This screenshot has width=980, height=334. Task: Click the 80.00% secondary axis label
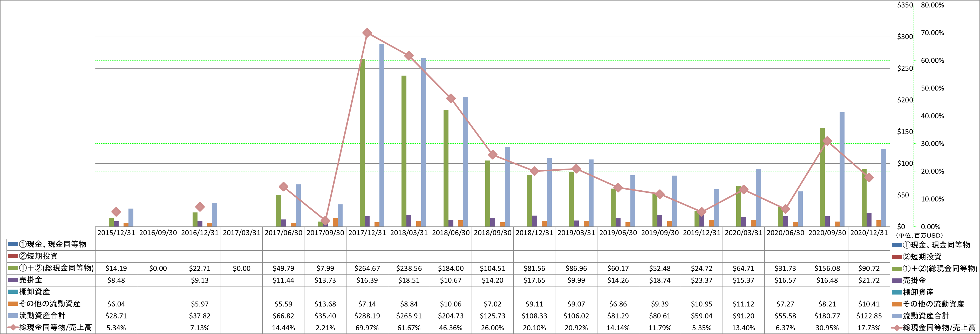933,5
